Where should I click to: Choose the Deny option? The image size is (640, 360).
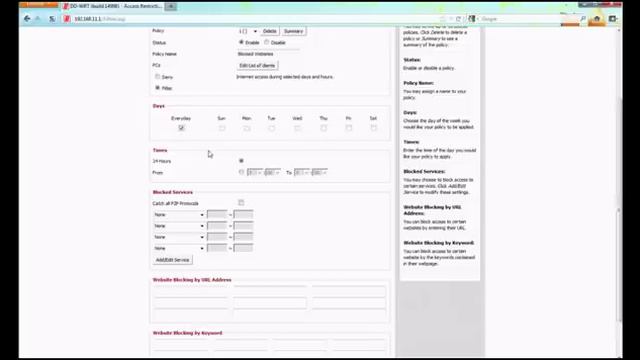click(158, 76)
